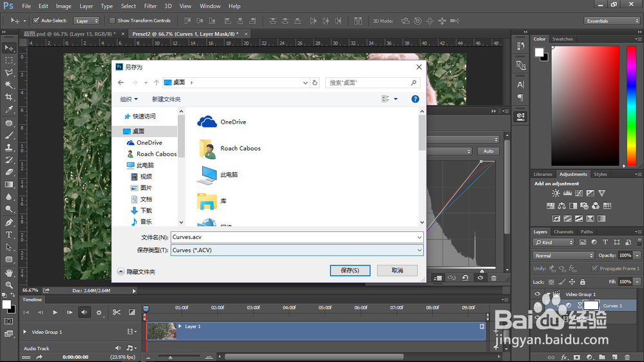Click the split-at-playhead scissors icon

(117, 312)
